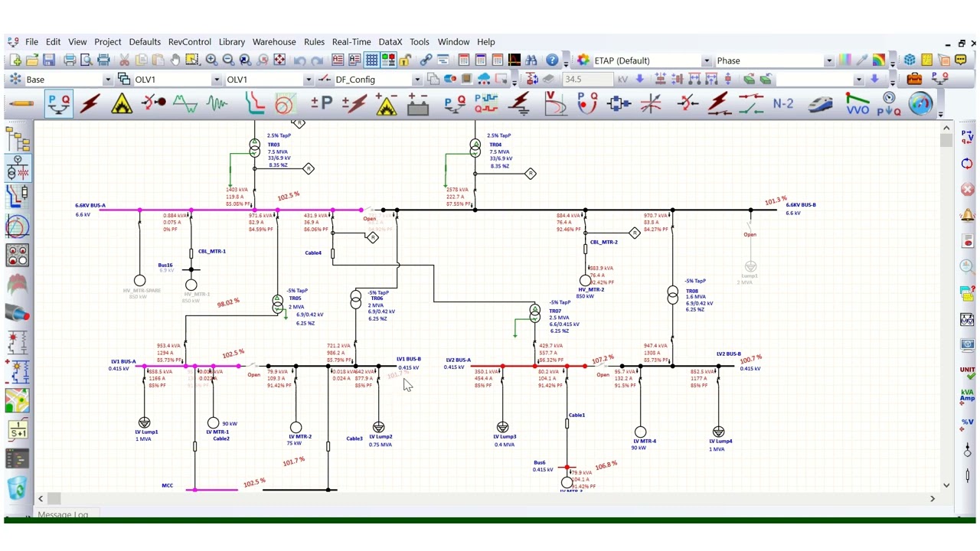980x551 pixels.
Task: Open the DataX menu
Action: [x=390, y=42]
